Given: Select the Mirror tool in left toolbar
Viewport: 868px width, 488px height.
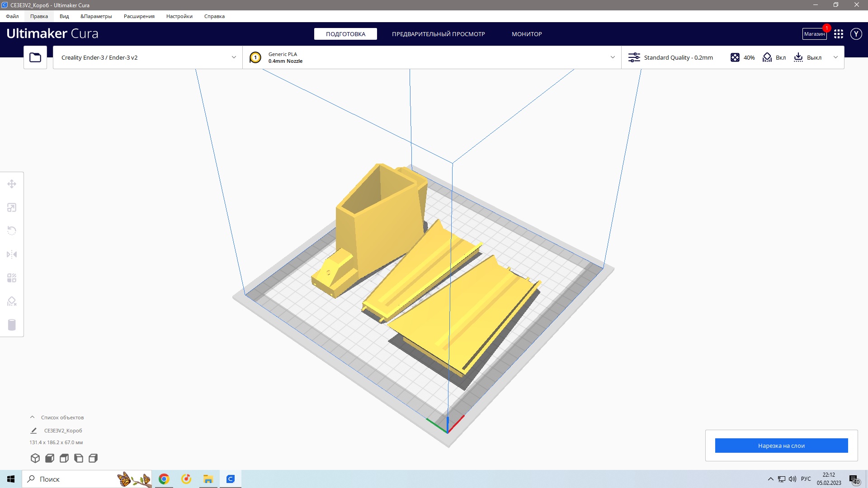Looking at the screenshot, I should point(12,254).
